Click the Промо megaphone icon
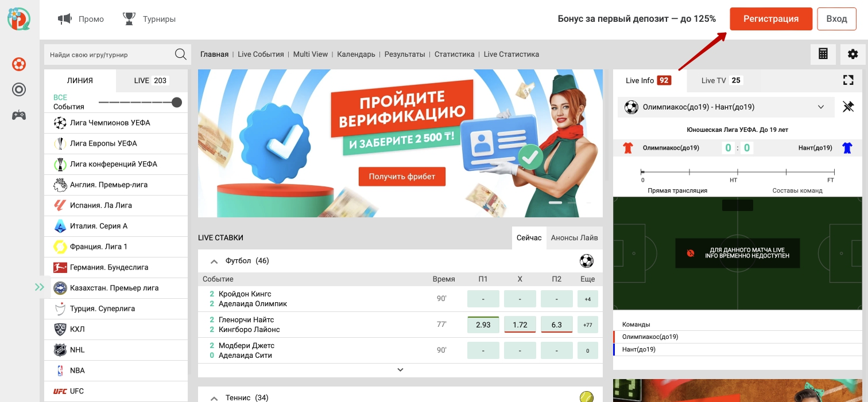868x402 pixels. pyautogui.click(x=64, y=19)
